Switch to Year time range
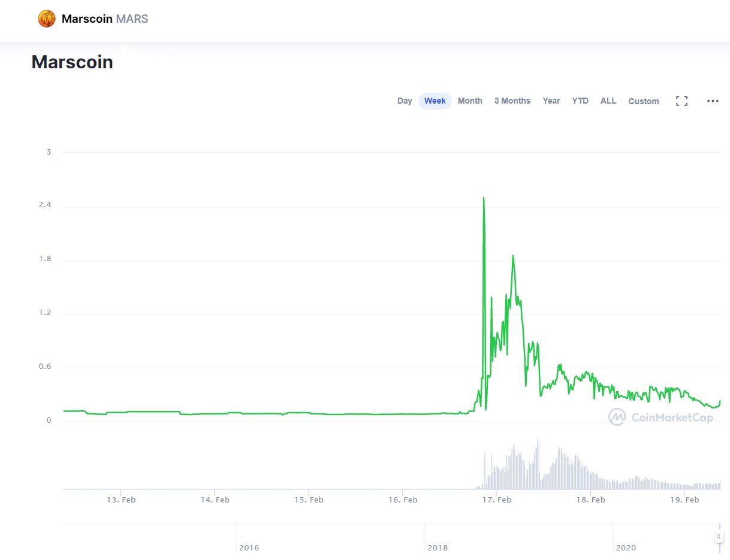 [x=551, y=101]
